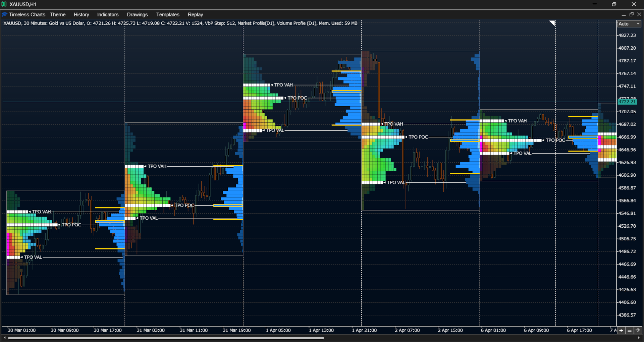Click the 4566.84 price axis label
This screenshot has width=644, height=342.
627,201
